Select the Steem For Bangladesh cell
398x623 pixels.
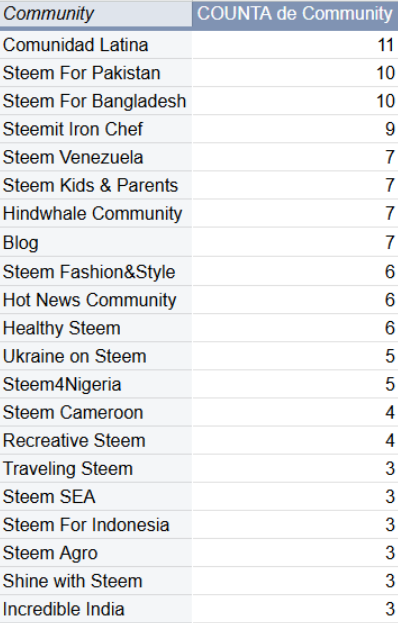coord(96,101)
